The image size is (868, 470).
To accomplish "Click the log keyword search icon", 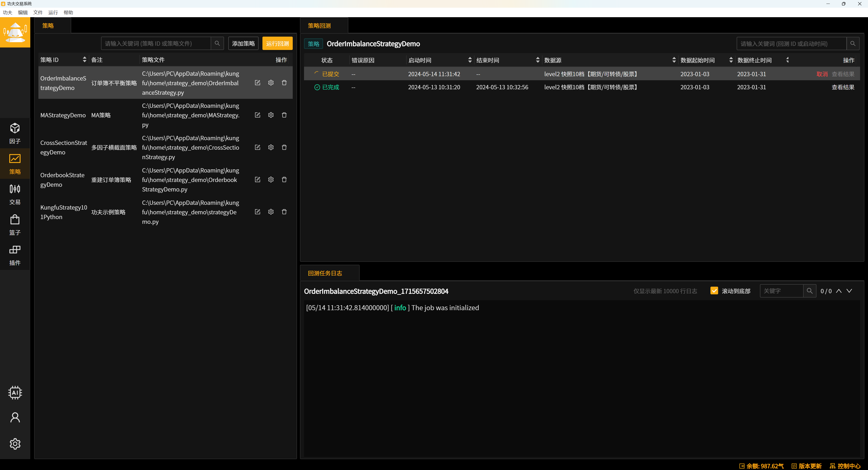I will tap(810, 291).
